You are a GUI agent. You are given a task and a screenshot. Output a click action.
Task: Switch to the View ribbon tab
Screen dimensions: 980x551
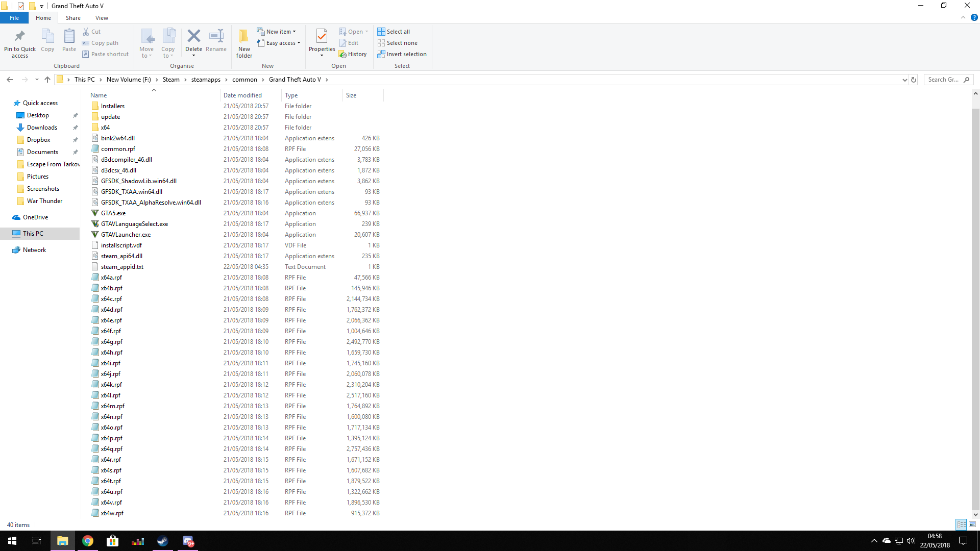pyautogui.click(x=102, y=18)
